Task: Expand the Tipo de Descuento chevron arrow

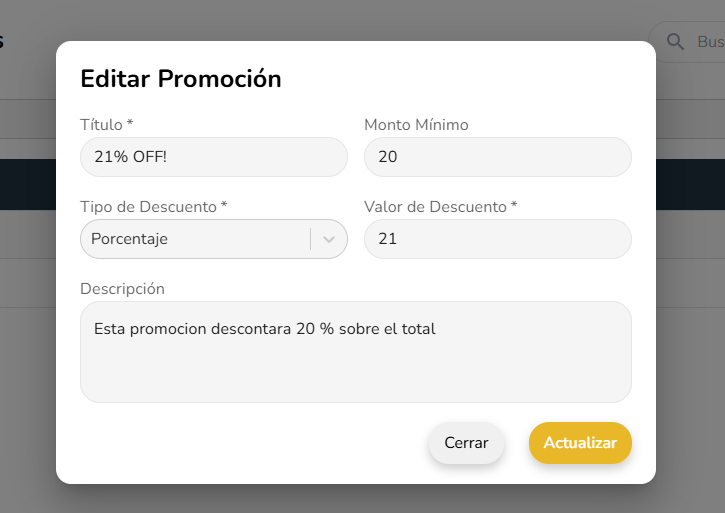Action: click(329, 240)
